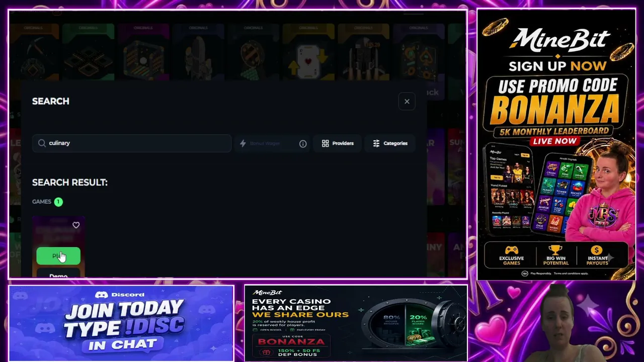Open the Categories filter
Image resolution: width=644 pixels, height=362 pixels.
tap(390, 143)
